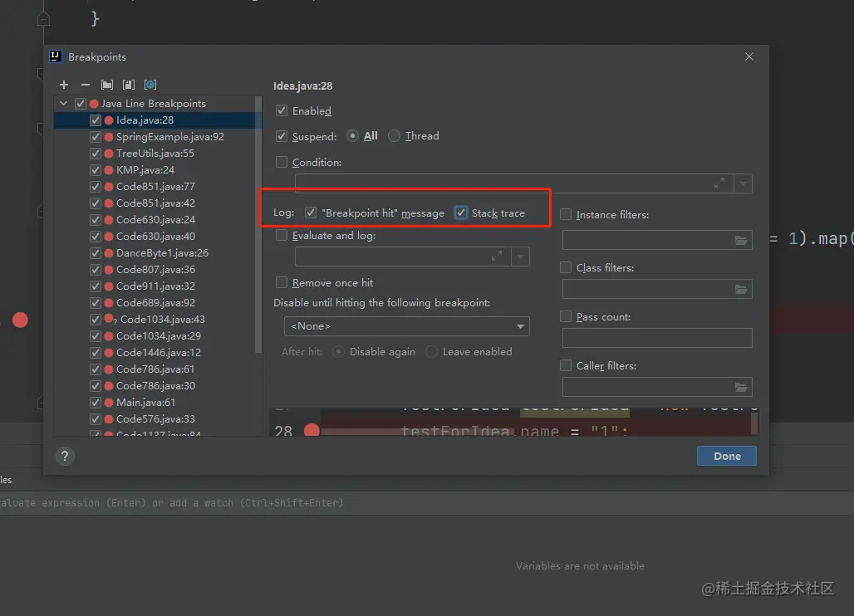
Task: Uncheck Code630.java:24 breakpoint checkbox
Action: [96, 220]
